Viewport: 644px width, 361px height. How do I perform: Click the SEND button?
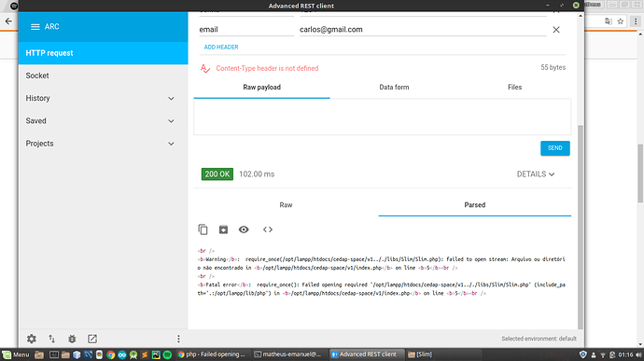555,148
